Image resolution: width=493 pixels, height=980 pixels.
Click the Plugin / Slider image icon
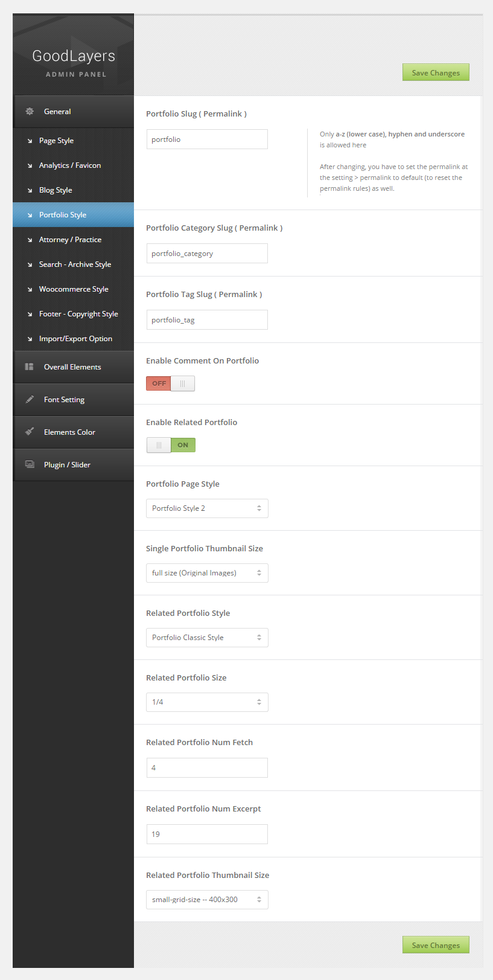click(x=30, y=464)
